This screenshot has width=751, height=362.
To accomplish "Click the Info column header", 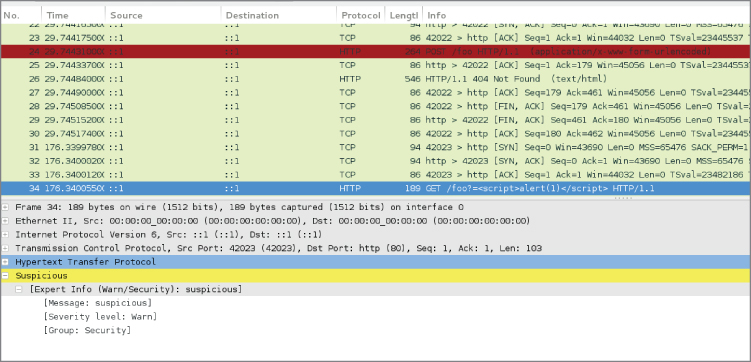I will click(x=587, y=15).
